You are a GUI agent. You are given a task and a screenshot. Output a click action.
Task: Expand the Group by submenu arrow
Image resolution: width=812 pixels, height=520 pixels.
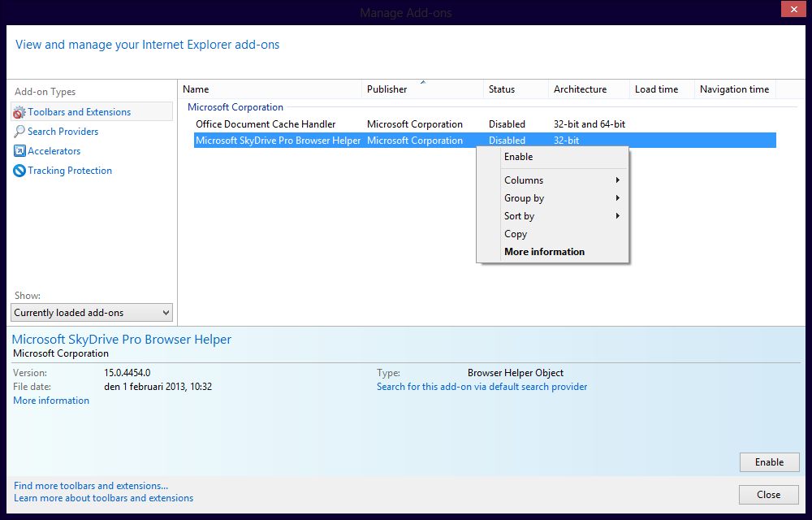point(617,198)
